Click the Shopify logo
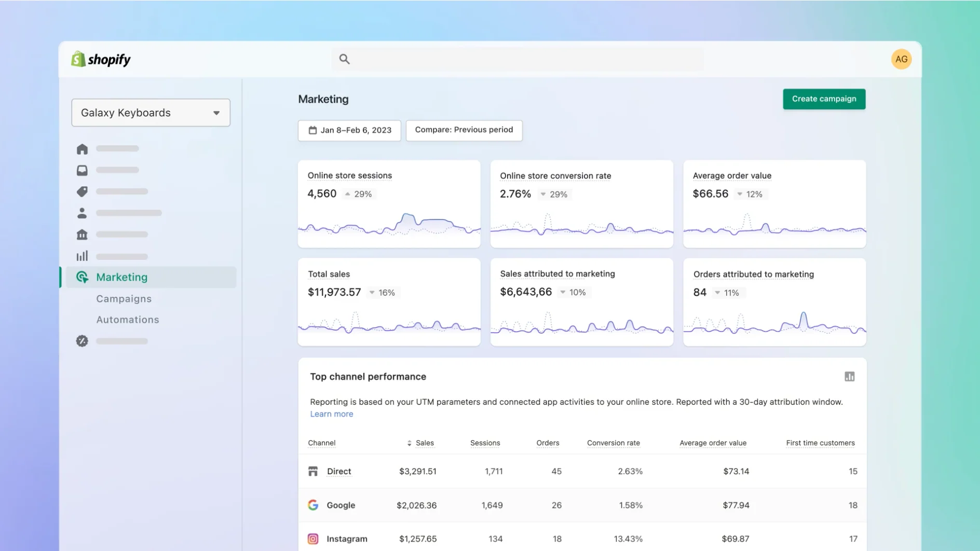This screenshot has height=551, width=980. (101, 59)
